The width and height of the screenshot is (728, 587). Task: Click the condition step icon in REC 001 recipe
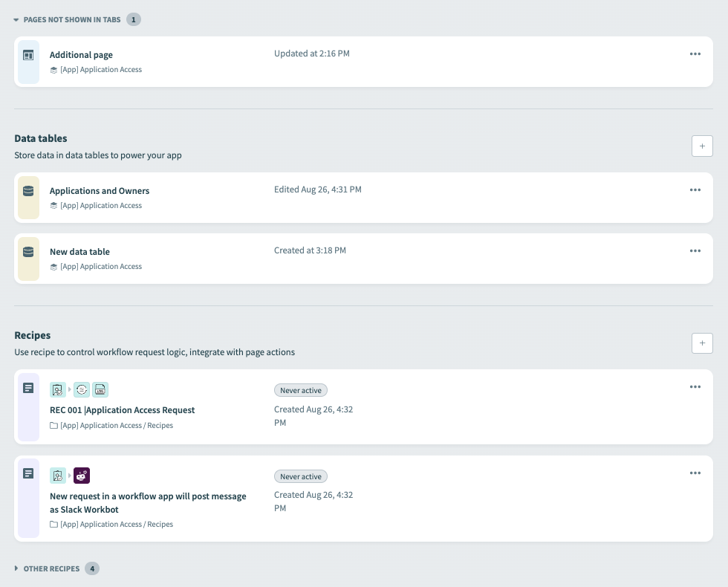pos(82,389)
